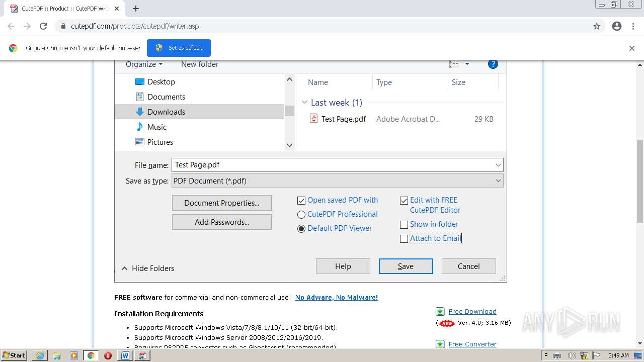Open the No Adware, No Malware link
The width and height of the screenshot is (644, 362).
pos(337,297)
